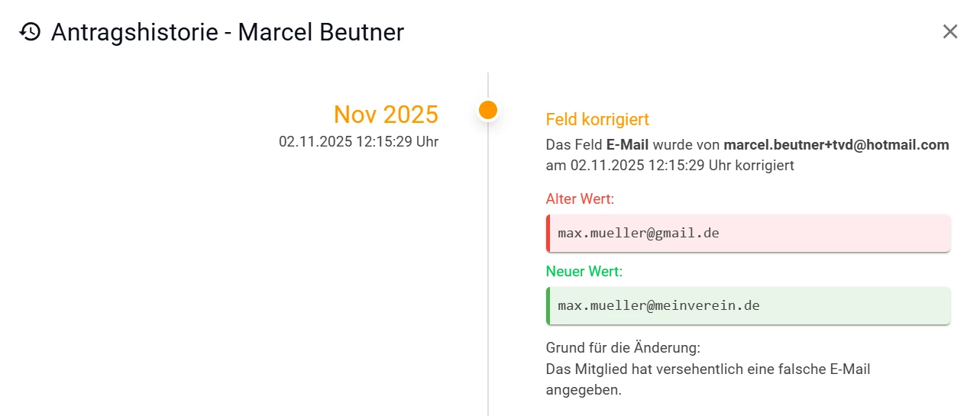Screen dimensions: 980x416
Task: Click the Neuer Wert label
Action: (x=584, y=271)
